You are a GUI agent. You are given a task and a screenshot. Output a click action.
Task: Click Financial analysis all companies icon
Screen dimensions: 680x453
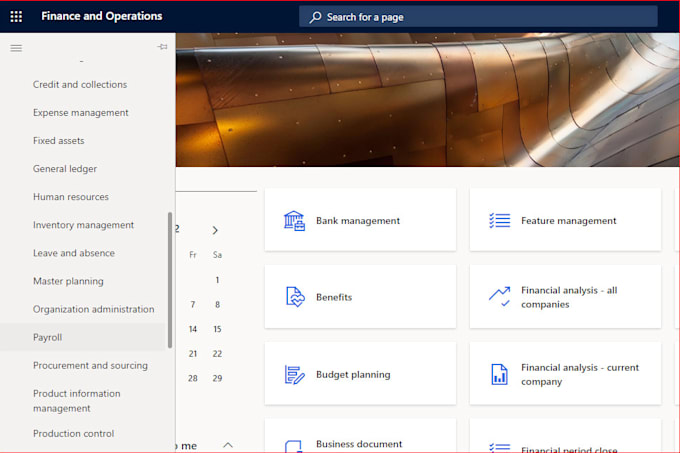pyautogui.click(x=499, y=297)
